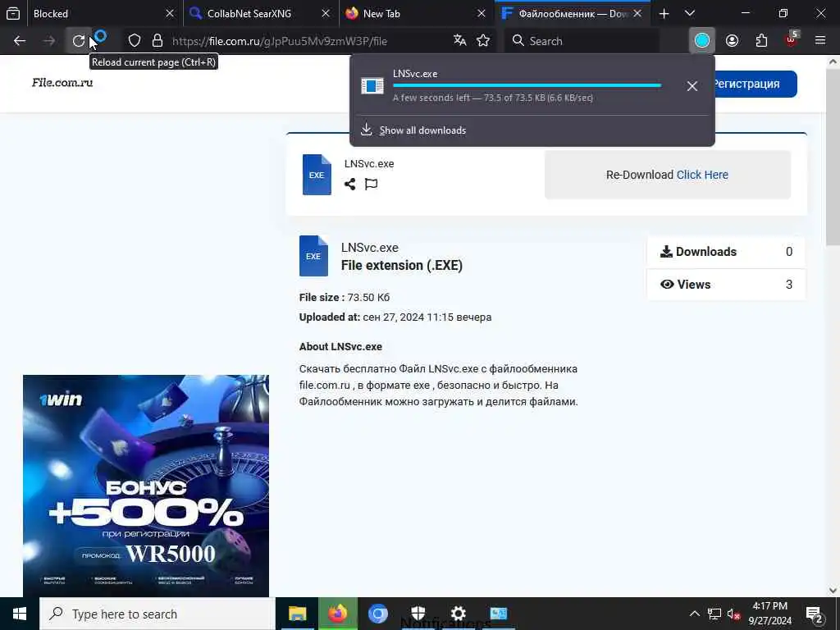Click the Регистрация button
This screenshot has width=840, height=630.
click(755, 84)
